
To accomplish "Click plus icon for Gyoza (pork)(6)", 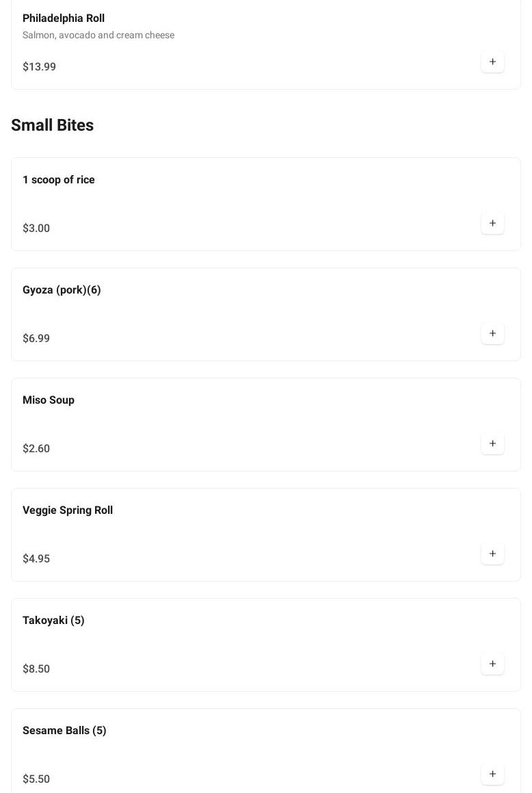I will pyautogui.click(x=492, y=334).
